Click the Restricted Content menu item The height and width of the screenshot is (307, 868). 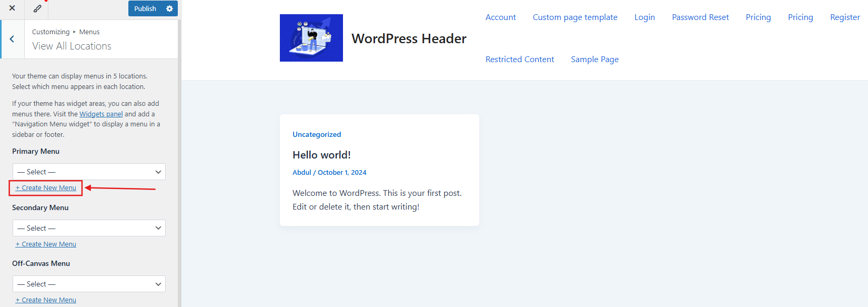pyautogui.click(x=519, y=60)
